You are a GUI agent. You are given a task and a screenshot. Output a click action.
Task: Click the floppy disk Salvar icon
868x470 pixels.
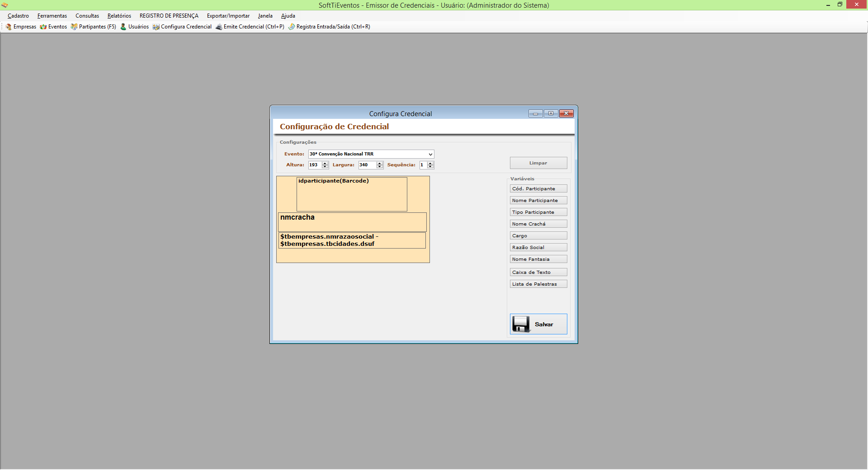[521, 324]
